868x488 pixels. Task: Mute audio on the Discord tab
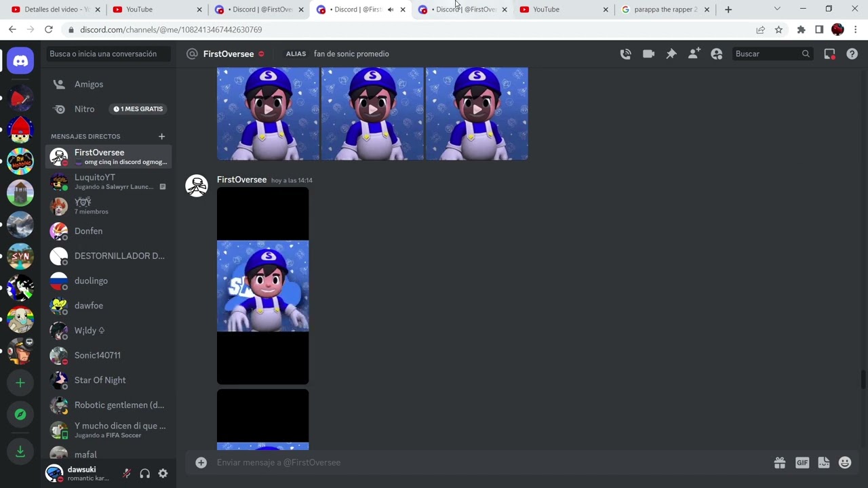tap(391, 9)
